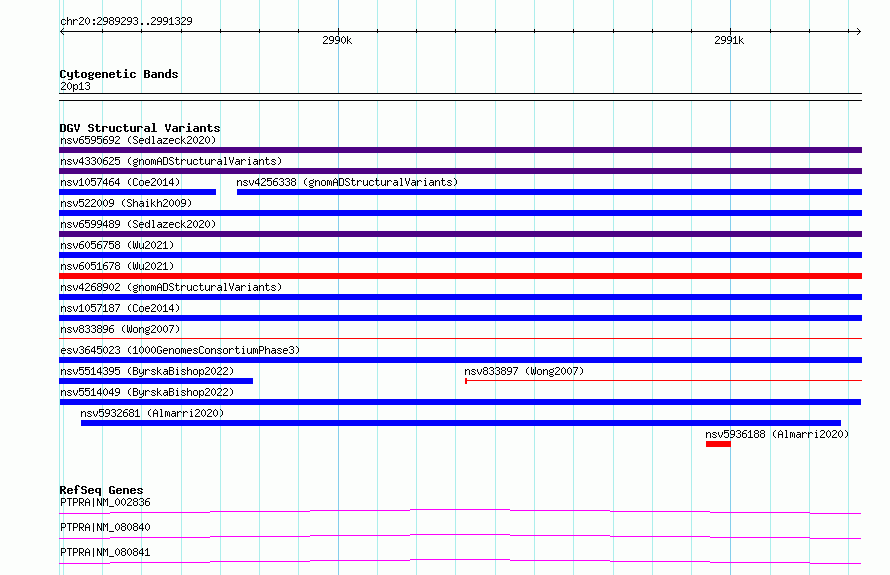Image resolution: width=890 pixels, height=575 pixels.
Task: Click the red nsv6051678 variant bar
Action: click(x=460, y=276)
